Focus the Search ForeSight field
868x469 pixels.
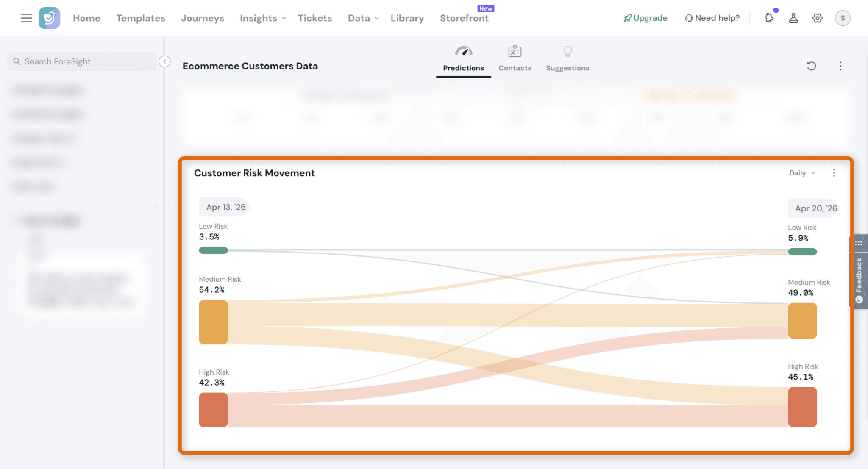pos(82,61)
